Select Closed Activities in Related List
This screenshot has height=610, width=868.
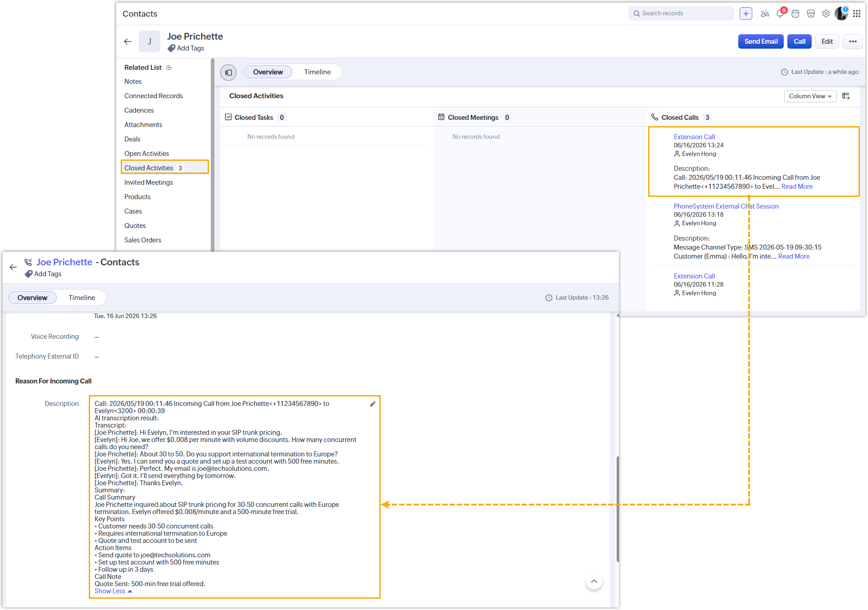(165, 168)
